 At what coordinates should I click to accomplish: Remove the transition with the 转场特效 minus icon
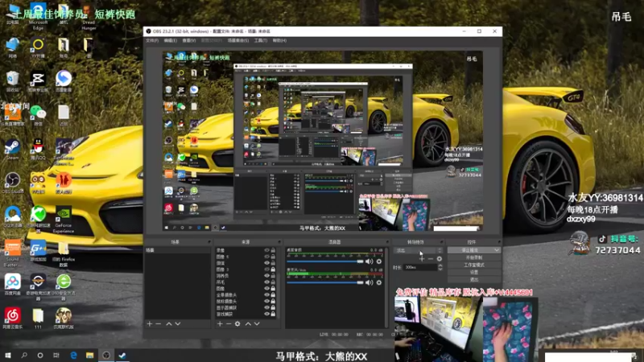(x=431, y=259)
